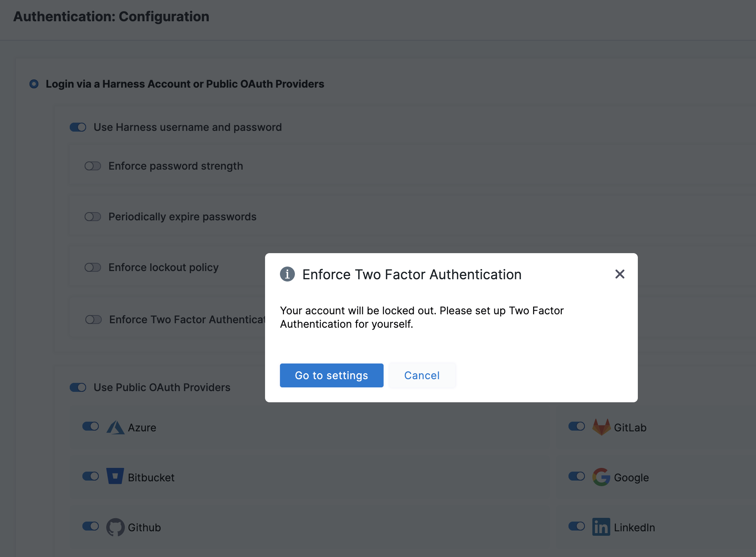Close the Two Factor Authentication dialog

(620, 274)
